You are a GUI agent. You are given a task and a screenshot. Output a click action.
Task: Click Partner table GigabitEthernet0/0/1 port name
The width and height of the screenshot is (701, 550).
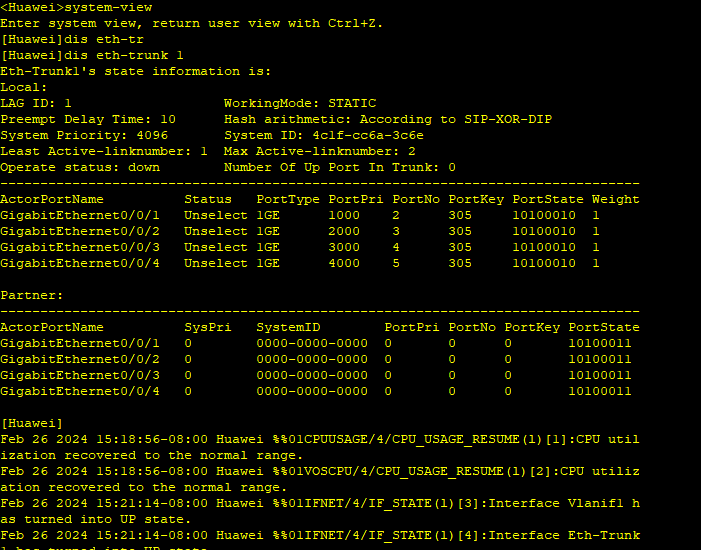pos(80,344)
